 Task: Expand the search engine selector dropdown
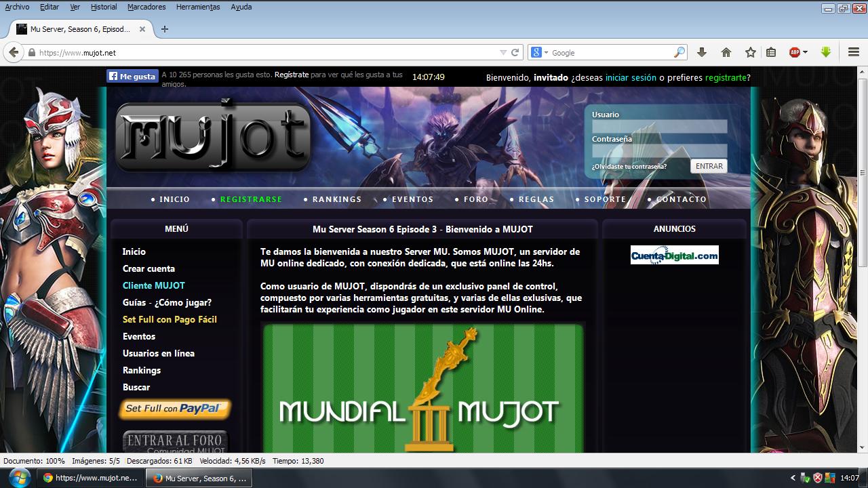click(540, 52)
